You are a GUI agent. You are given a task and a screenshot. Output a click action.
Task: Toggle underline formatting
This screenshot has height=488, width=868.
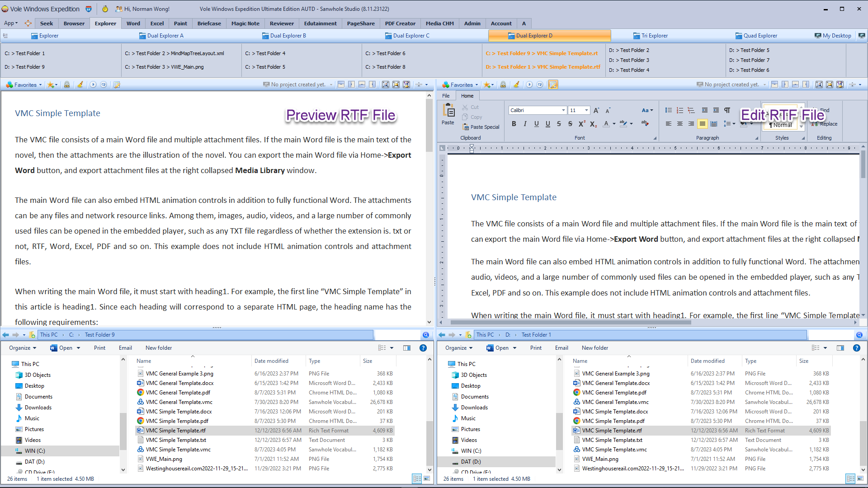(x=536, y=124)
